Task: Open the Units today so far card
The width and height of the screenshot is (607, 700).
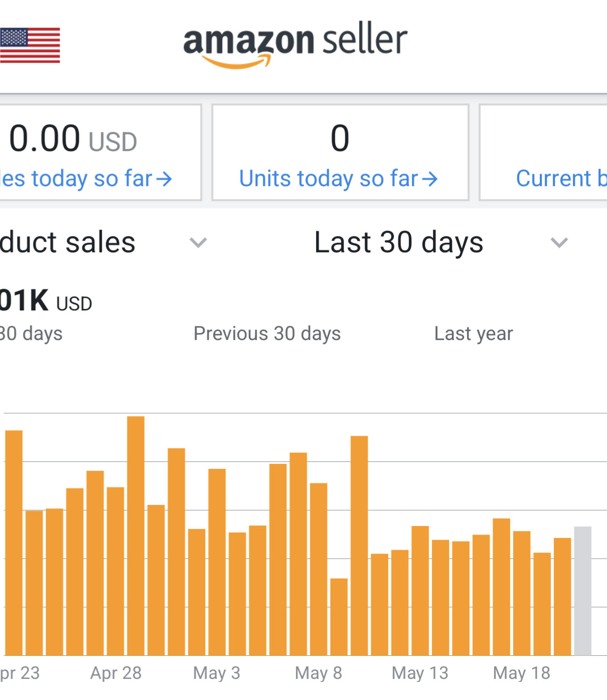Action: coord(340,152)
